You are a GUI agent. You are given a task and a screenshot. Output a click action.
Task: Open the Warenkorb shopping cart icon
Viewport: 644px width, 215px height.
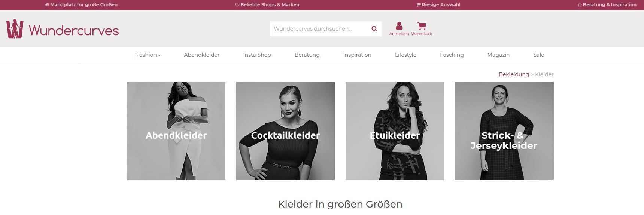(422, 26)
